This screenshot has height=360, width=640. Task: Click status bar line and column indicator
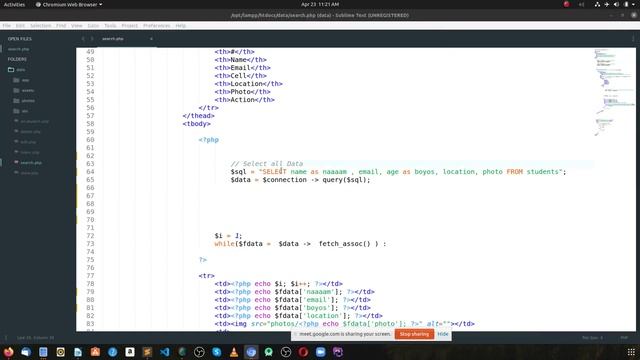(x=36, y=338)
